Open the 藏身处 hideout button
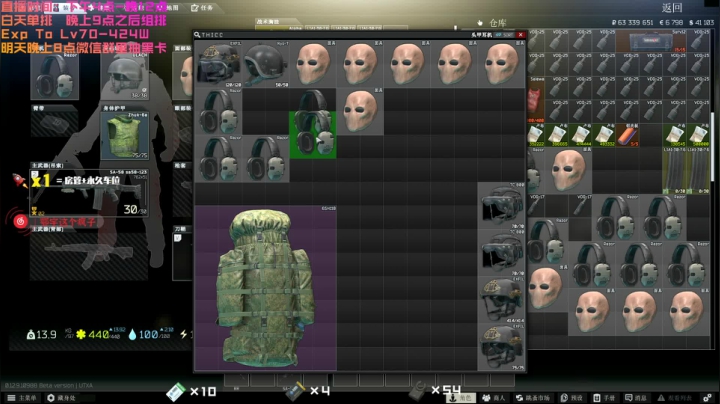This screenshot has height=404, width=720. [x=62, y=398]
